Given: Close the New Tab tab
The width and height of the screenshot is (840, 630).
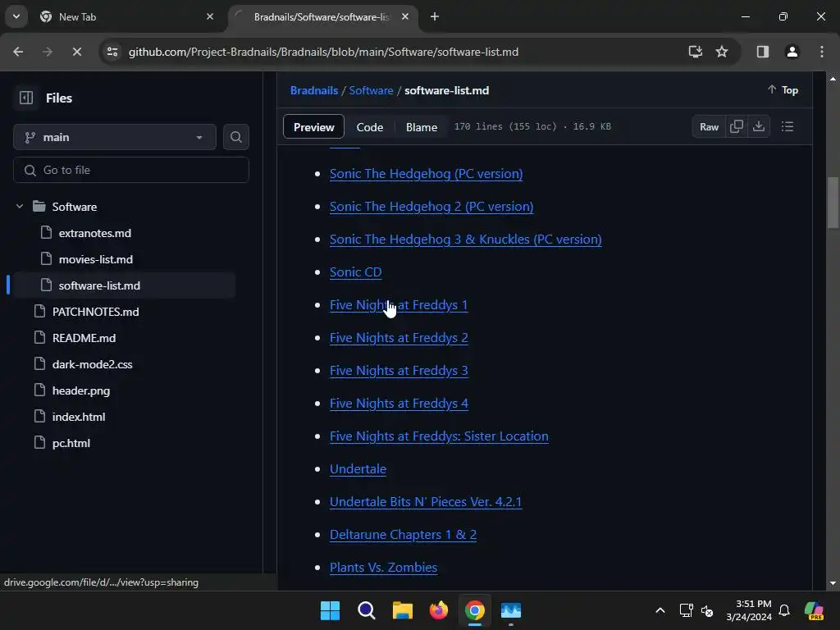Looking at the screenshot, I should point(210,16).
